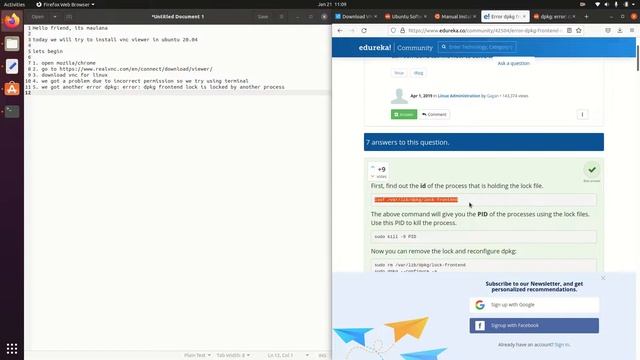Open the system status menu in top bar
The width and height of the screenshot is (640, 360).
coord(616,4)
